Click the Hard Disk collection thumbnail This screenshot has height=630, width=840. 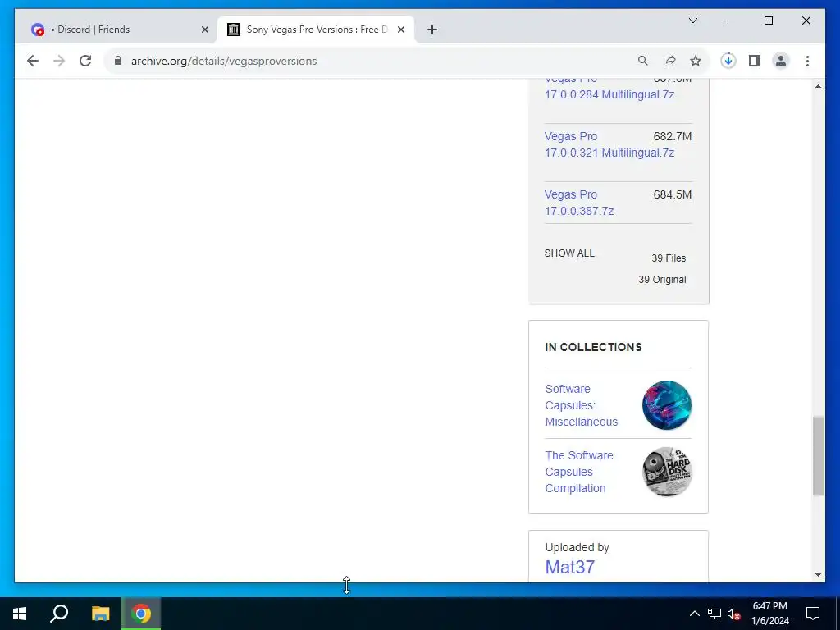point(667,472)
